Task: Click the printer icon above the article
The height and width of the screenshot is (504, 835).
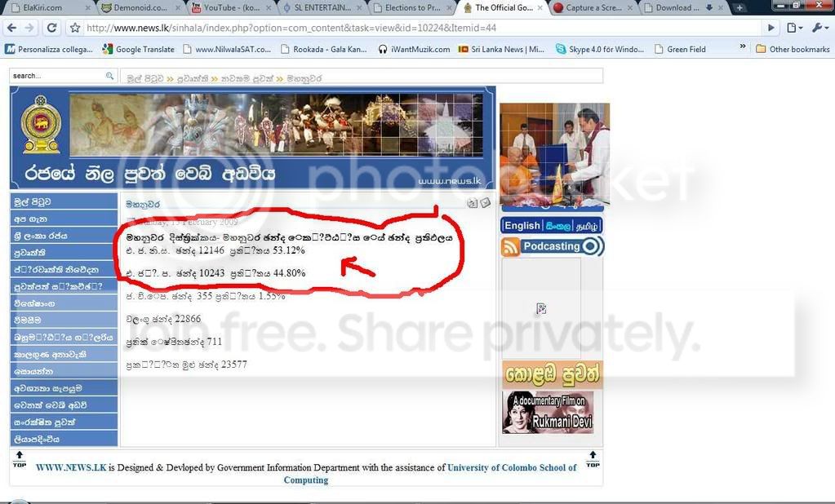Action: 473,203
